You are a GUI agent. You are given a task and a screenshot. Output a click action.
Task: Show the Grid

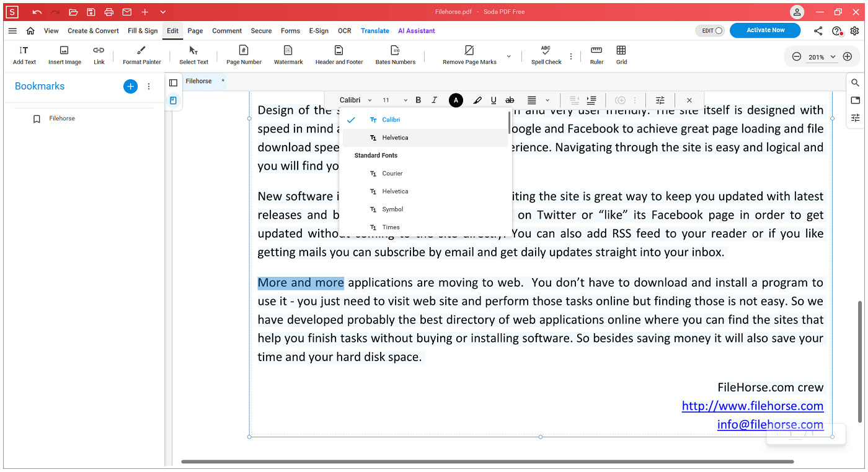[x=621, y=55]
